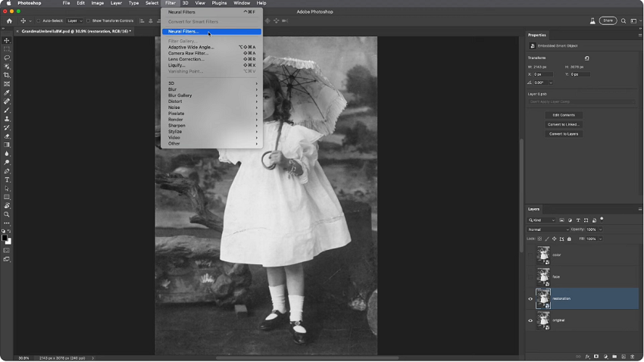Click the create new layer icon
This screenshot has width=644, height=362.
[x=624, y=357]
